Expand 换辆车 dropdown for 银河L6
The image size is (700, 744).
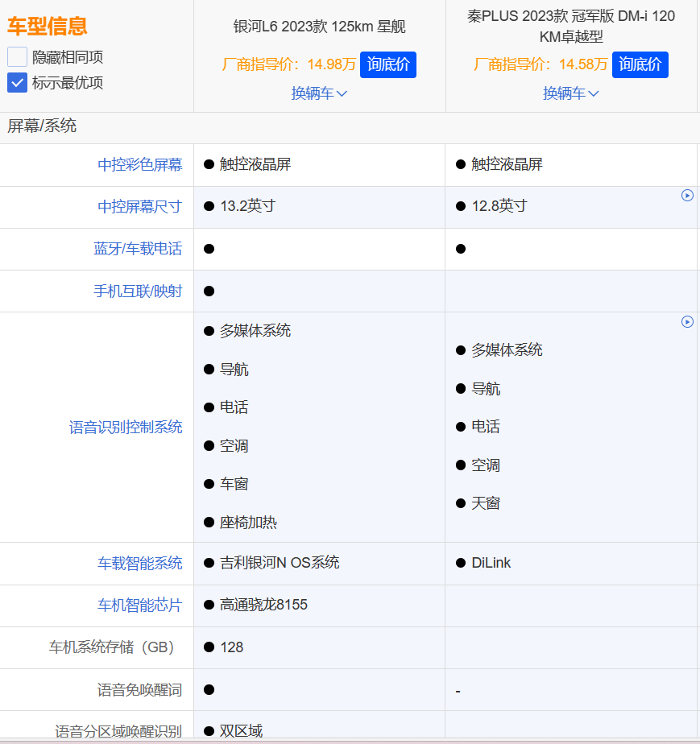tap(319, 93)
